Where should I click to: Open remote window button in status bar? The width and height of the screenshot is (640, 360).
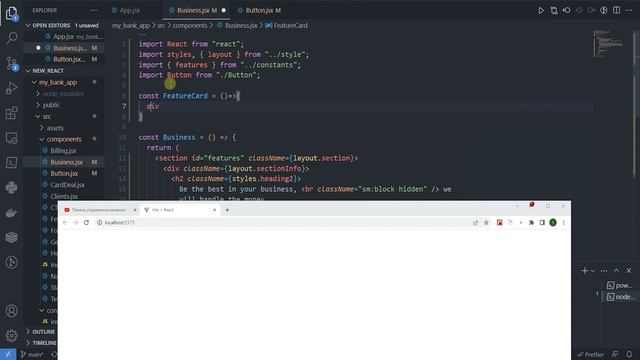pyautogui.click(x=8, y=354)
